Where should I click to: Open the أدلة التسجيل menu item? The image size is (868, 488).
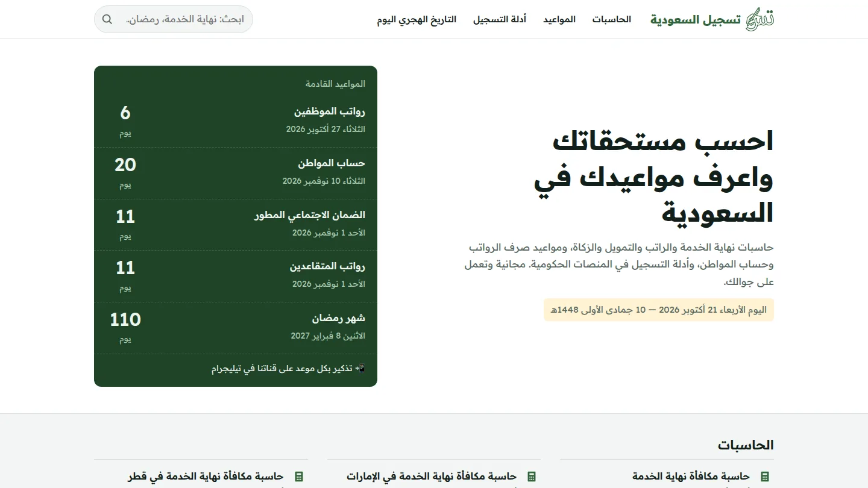click(x=500, y=19)
